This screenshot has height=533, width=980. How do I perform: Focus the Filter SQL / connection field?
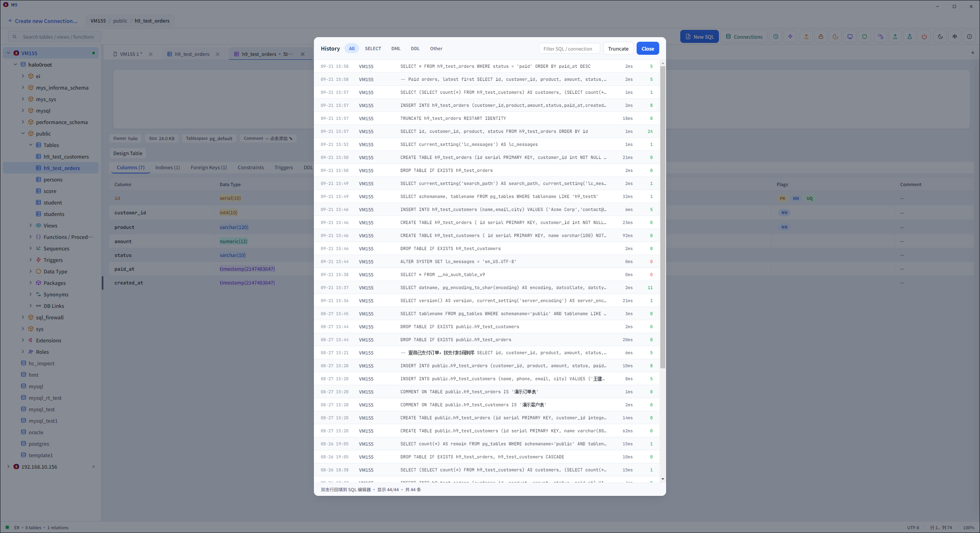coord(570,49)
